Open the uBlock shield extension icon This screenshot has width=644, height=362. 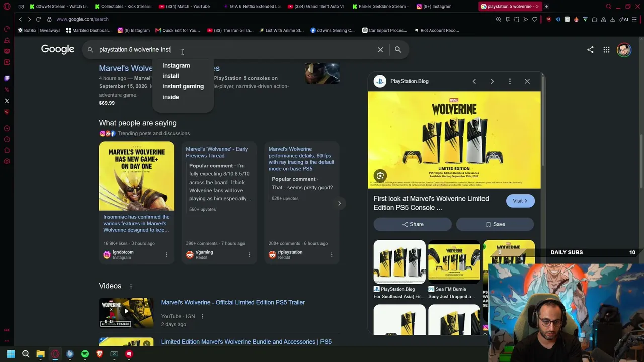coord(549,19)
